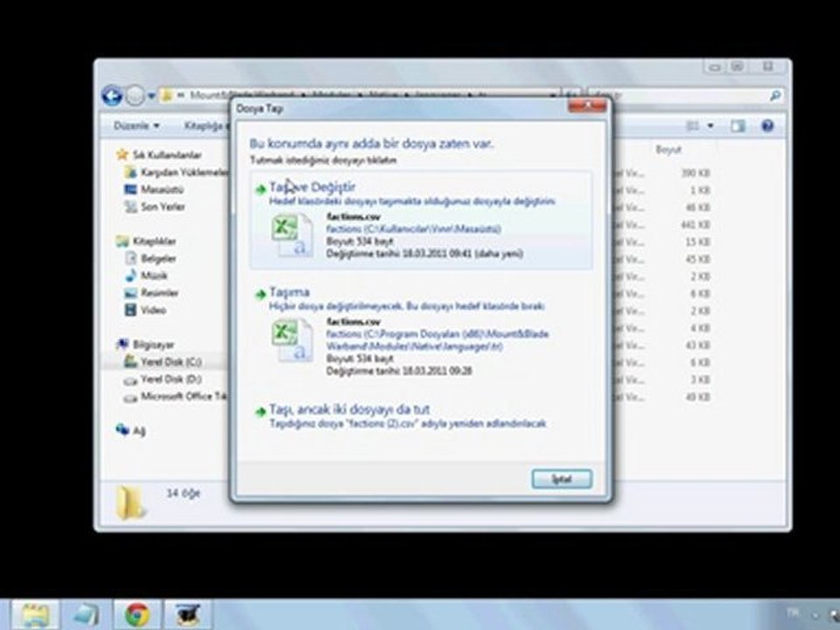This screenshot has height=630, width=840.
Task: Open the second taskbar window icon
Action: 86,615
